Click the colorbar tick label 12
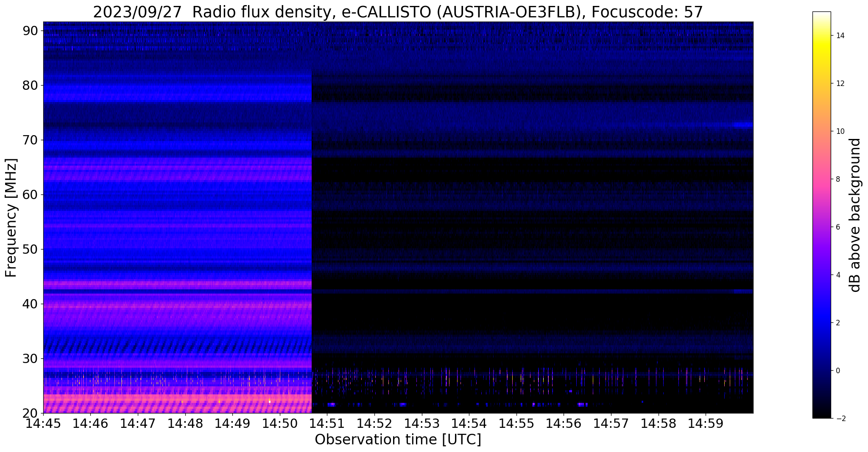 point(839,83)
